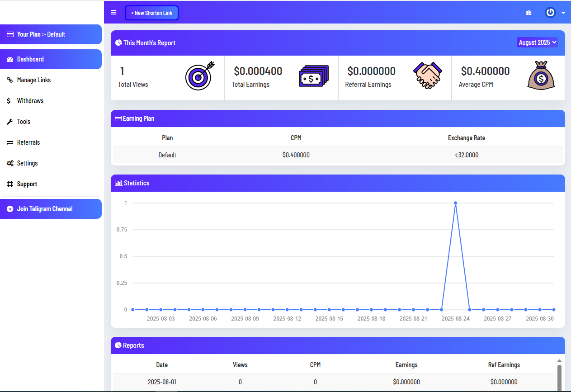Click the ₹32.0000 exchange rate cell
This screenshot has height=392, width=571.
467,155
